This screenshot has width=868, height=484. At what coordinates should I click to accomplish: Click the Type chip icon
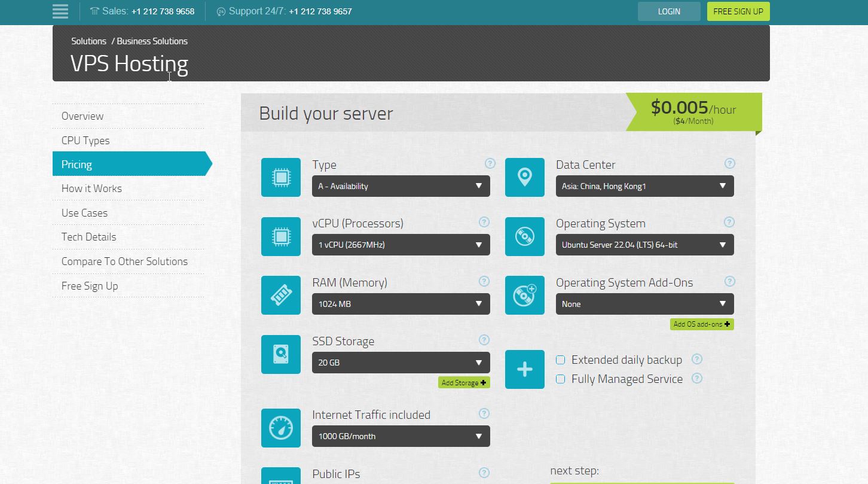pyautogui.click(x=281, y=177)
